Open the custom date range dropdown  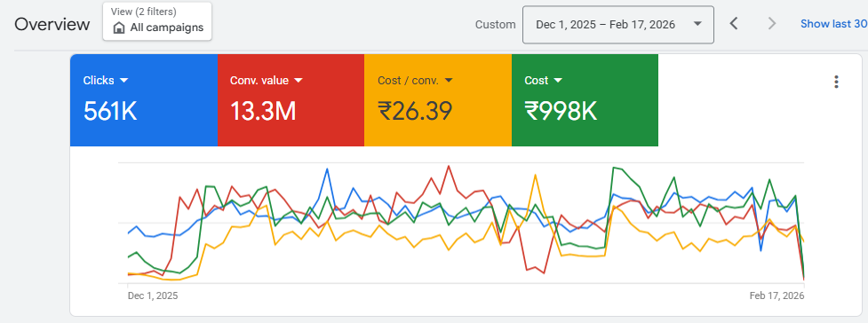click(617, 24)
